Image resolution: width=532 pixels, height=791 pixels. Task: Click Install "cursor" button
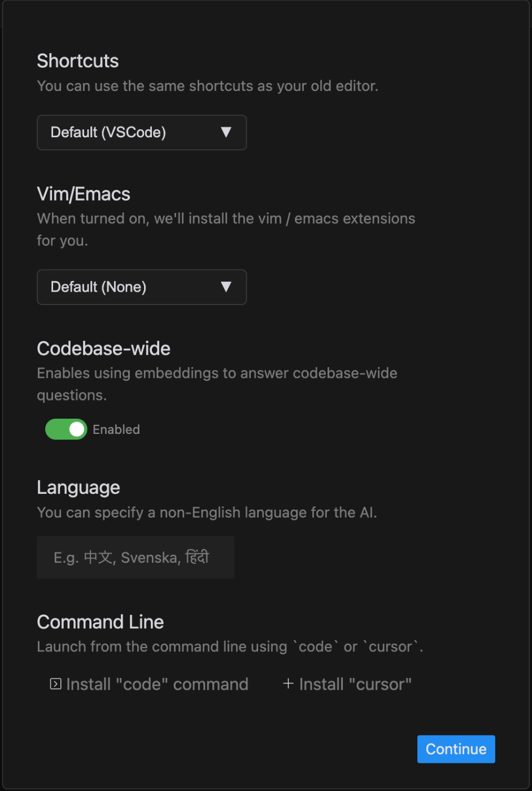coord(347,684)
